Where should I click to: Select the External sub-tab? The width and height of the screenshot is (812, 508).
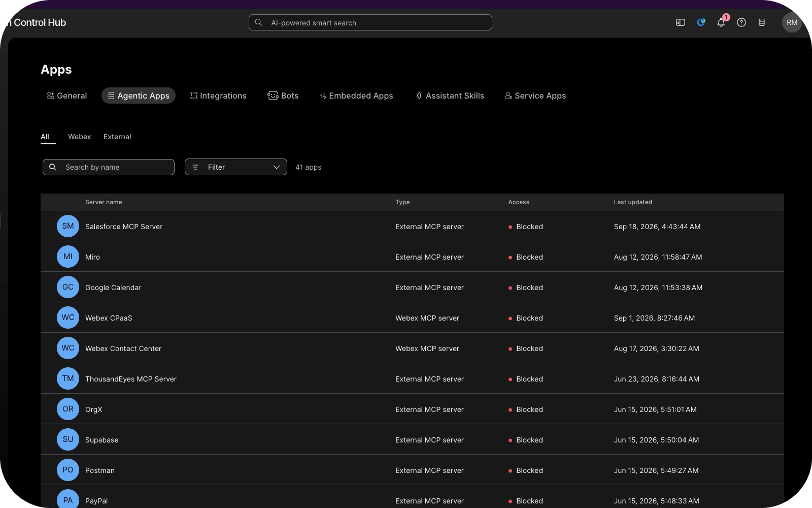(117, 137)
